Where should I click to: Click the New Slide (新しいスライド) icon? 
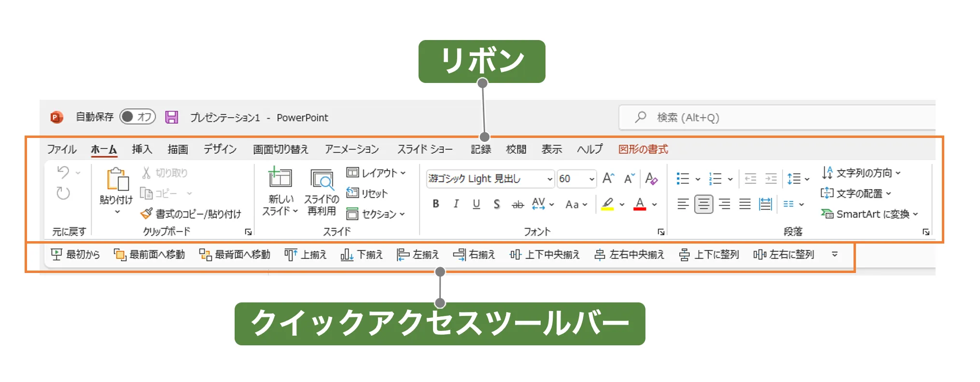click(x=280, y=177)
